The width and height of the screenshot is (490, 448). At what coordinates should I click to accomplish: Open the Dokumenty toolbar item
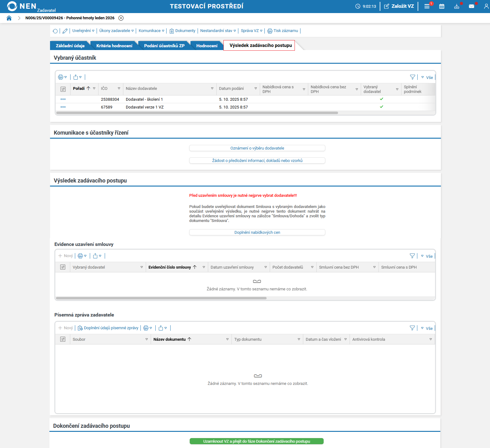pos(182,31)
